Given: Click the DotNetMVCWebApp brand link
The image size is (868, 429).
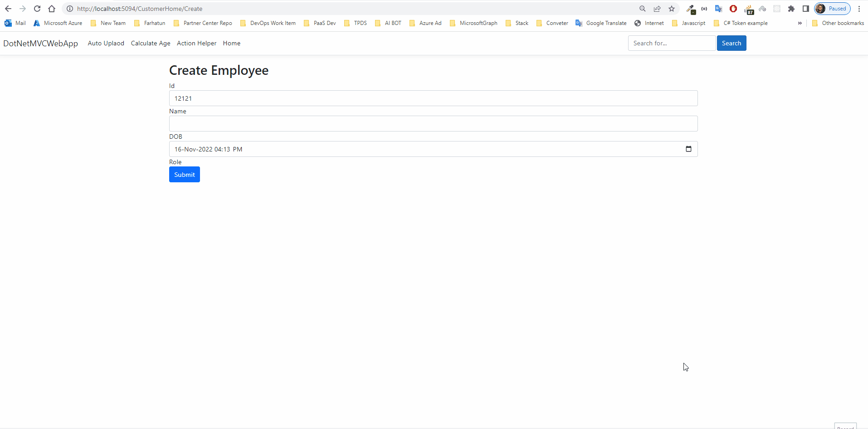Looking at the screenshot, I should [41, 43].
